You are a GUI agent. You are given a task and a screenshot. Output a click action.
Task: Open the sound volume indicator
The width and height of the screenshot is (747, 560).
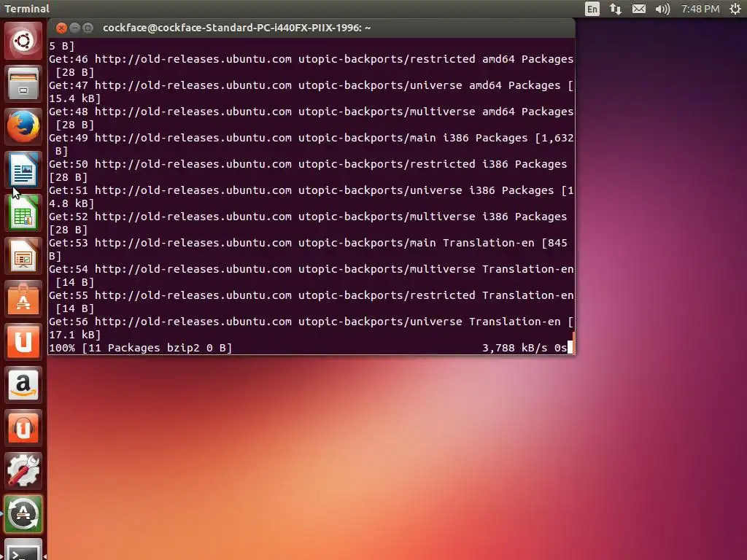click(662, 9)
